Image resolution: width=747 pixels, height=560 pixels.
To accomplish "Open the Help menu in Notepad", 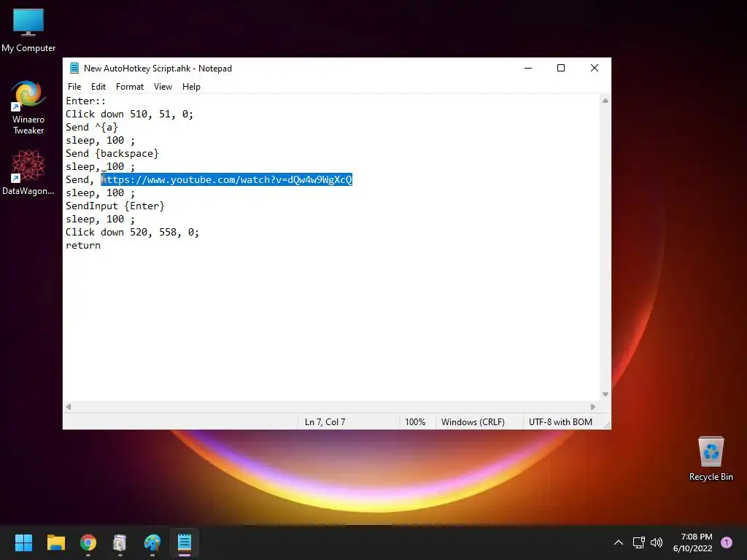I will click(x=191, y=87).
